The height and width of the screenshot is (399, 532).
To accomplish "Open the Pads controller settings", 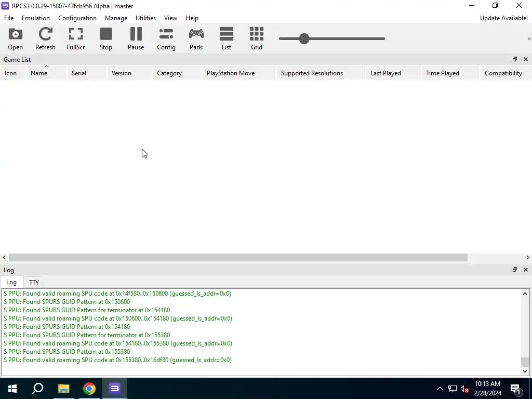I will pyautogui.click(x=196, y=38).
